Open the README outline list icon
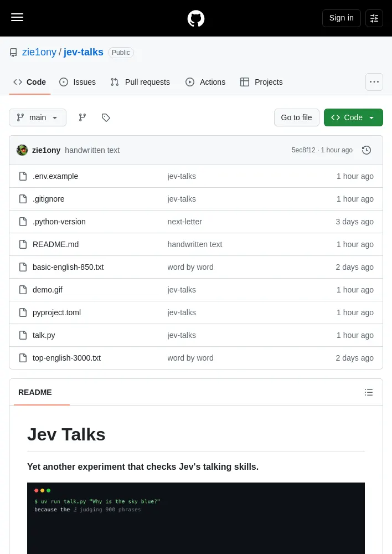The width and height of the screenshot is (392, 554). point(369,392)
